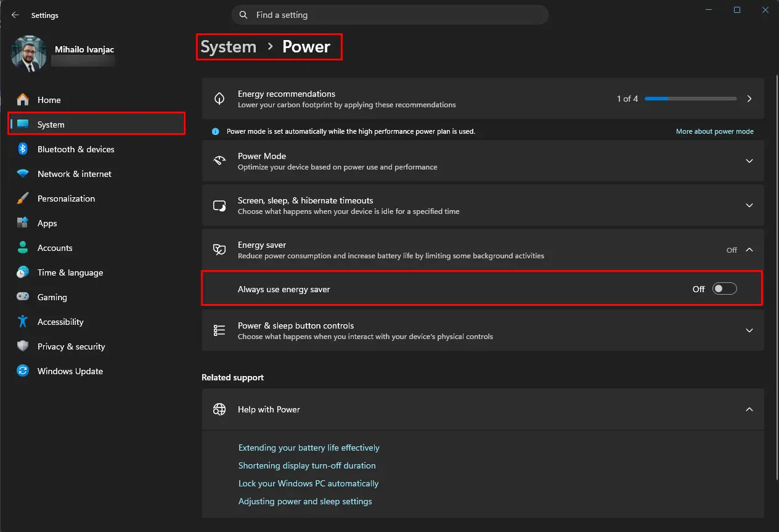Select Privacy & security in sidebar

pyautogui.click(x=97, y=346)
